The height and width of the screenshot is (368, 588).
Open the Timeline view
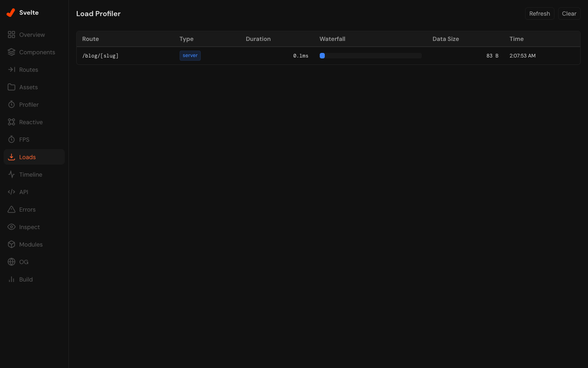(34, 174)
